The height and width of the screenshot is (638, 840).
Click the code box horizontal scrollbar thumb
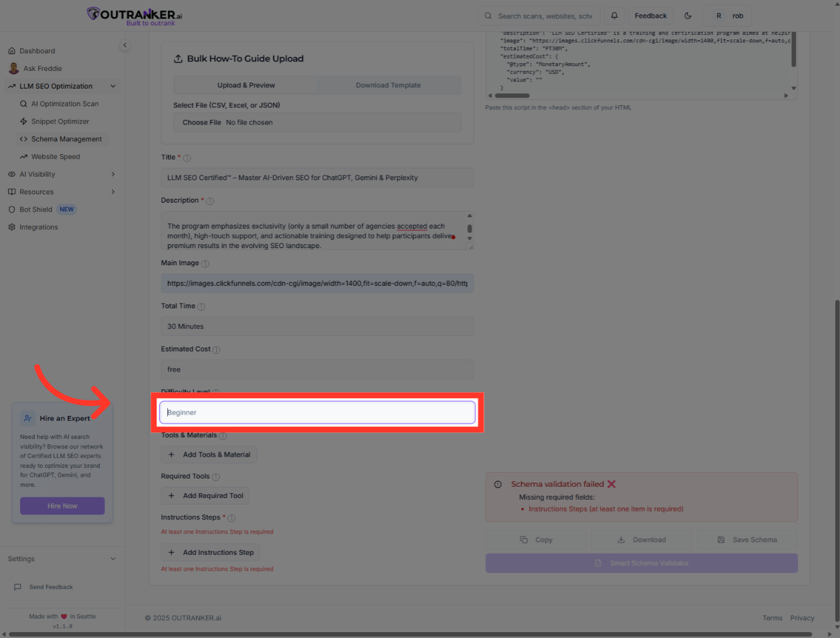click(512, 96)
